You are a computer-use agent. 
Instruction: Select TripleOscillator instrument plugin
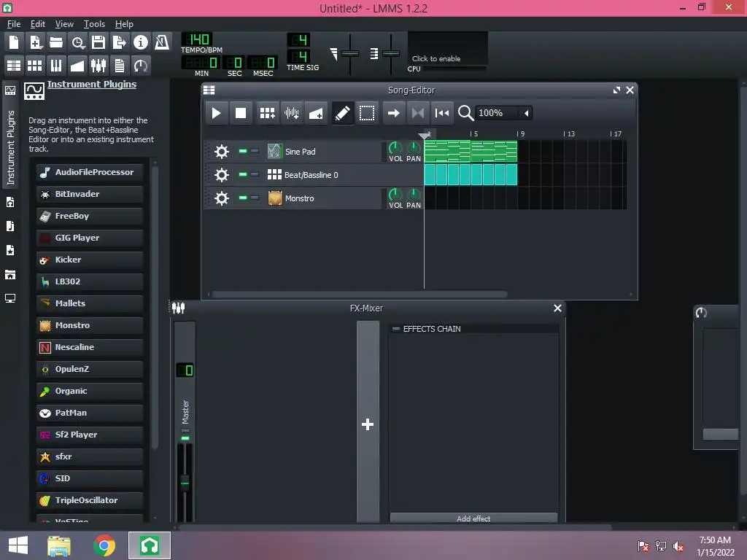[90, 500]
